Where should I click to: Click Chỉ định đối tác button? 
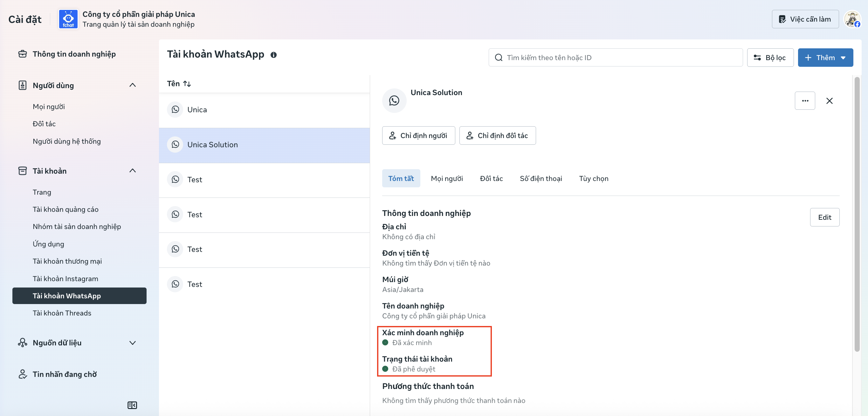[497, 135]
